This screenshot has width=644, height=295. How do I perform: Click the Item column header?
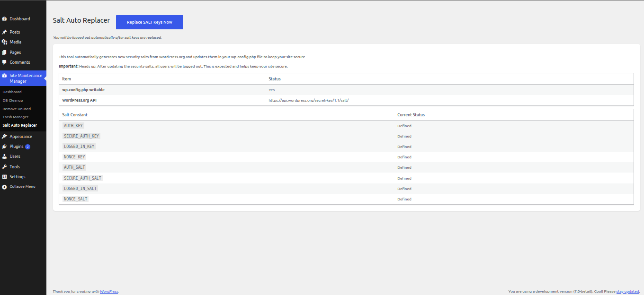(66, 79)
